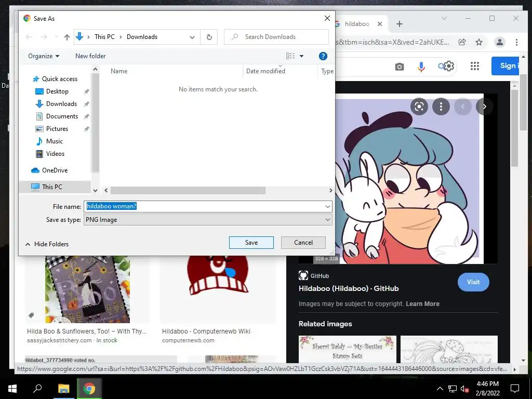Image resolution: width=532 pixels, height=399 pixels.
Task: Click the Visit button
Action: tap(473, 282)
